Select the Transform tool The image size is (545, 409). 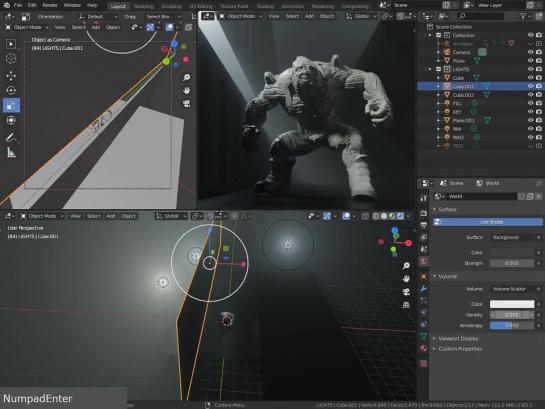11,120
